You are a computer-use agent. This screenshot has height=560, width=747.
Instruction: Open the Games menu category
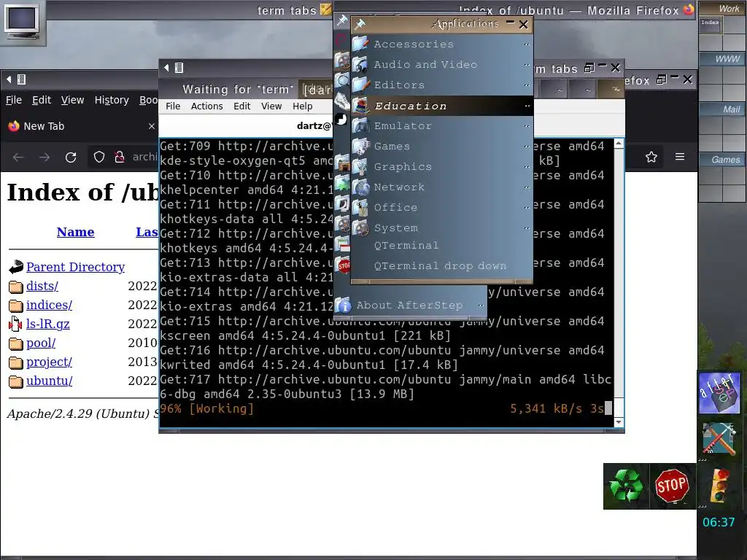point(441,147)
